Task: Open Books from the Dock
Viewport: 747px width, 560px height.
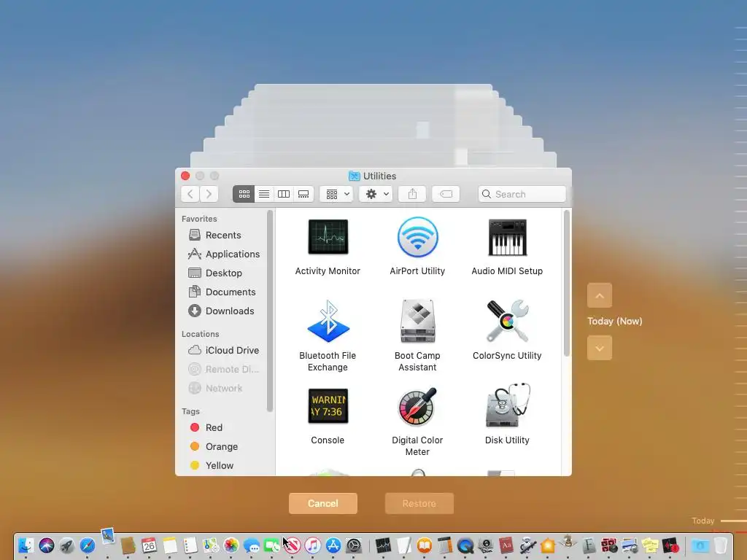Action: pyautogui.click(x=425, y=545)
